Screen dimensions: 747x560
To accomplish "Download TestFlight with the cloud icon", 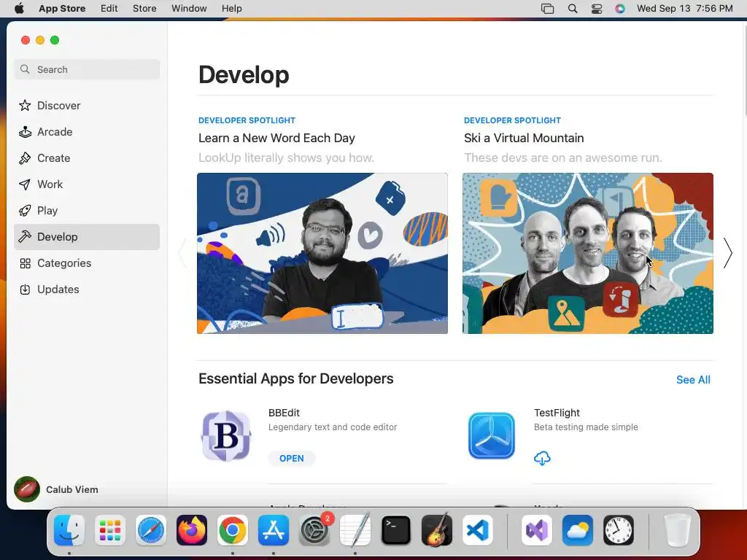I will [x=542, y=459].
